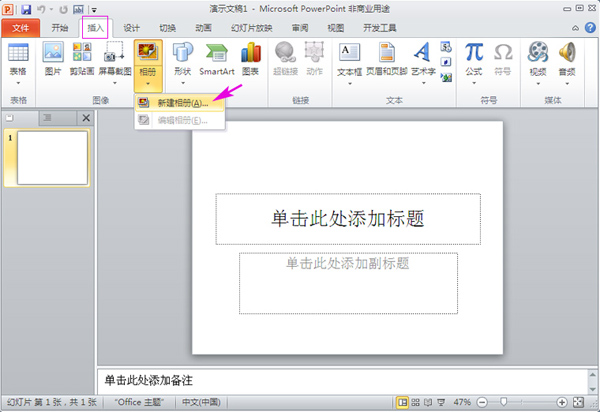
Task: Click the 编辑相册(E)... menu item
Action: click(x=180, y=120)
